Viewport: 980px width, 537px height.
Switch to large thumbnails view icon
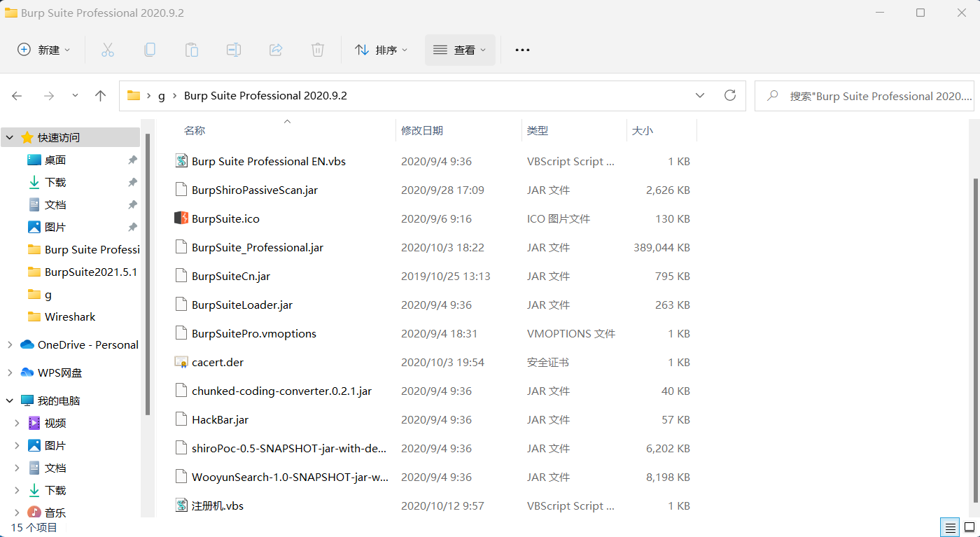[x=969, y=527]
